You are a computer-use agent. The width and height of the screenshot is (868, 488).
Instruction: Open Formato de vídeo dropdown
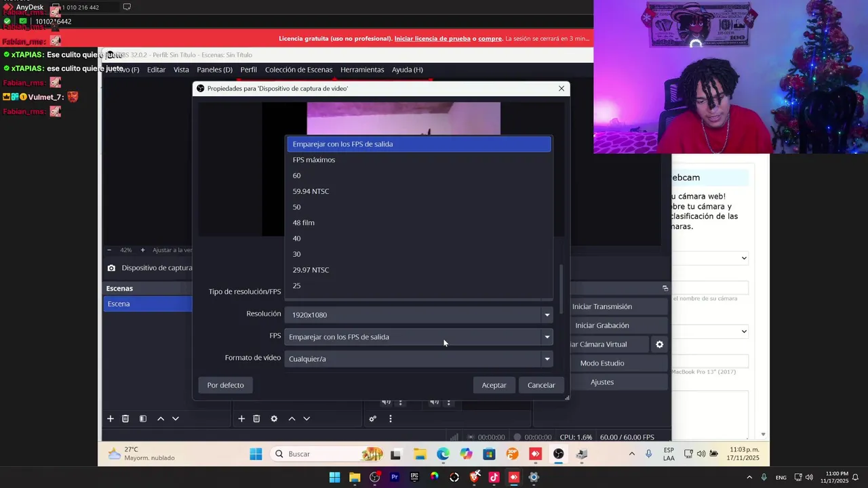coord(418,359)
